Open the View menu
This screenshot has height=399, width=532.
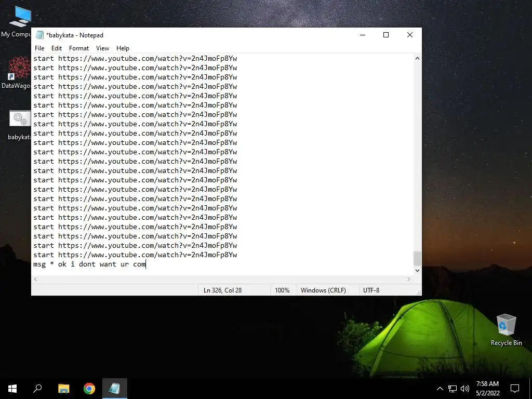pos(102,48)
